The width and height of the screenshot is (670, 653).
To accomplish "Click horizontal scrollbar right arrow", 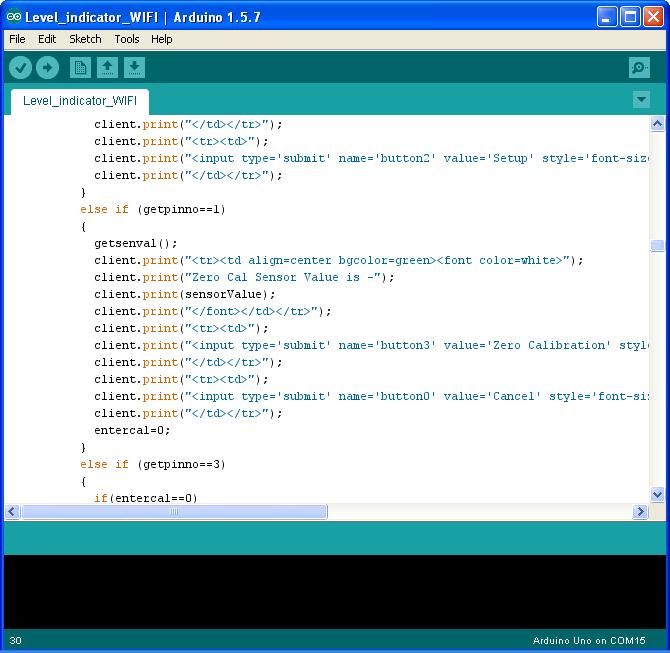I will coord(640,512).
